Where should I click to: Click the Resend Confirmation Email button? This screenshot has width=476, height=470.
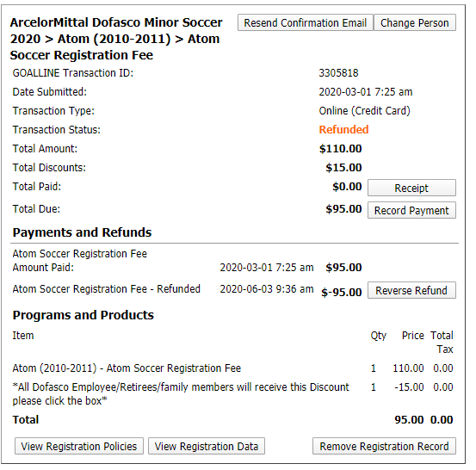click(305, 22)
